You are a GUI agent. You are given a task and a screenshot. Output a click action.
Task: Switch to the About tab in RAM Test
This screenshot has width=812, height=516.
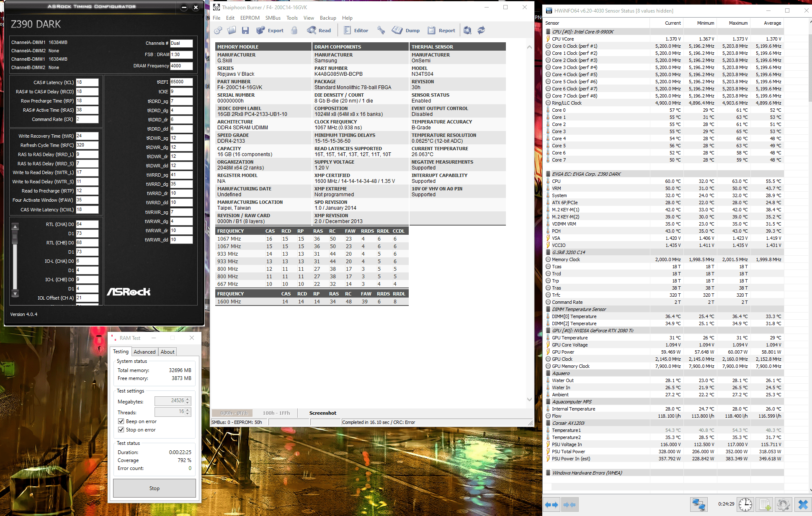(168, 352)
